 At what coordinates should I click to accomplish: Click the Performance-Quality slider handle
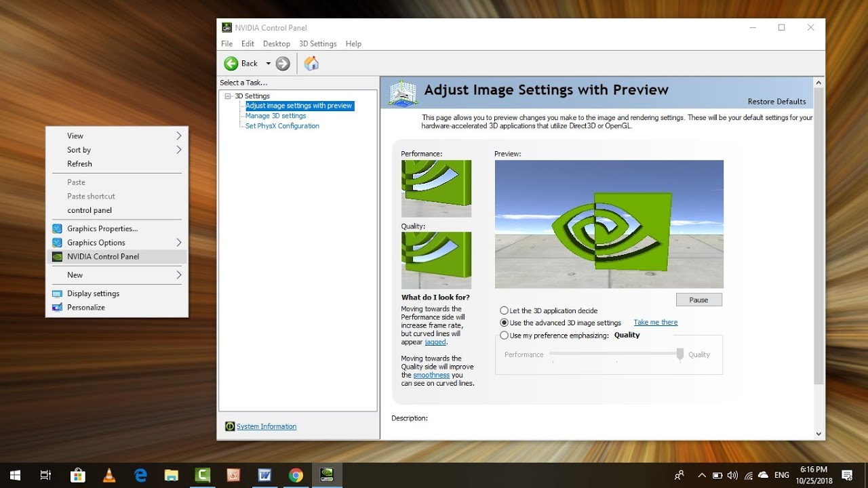click(680, 354)
